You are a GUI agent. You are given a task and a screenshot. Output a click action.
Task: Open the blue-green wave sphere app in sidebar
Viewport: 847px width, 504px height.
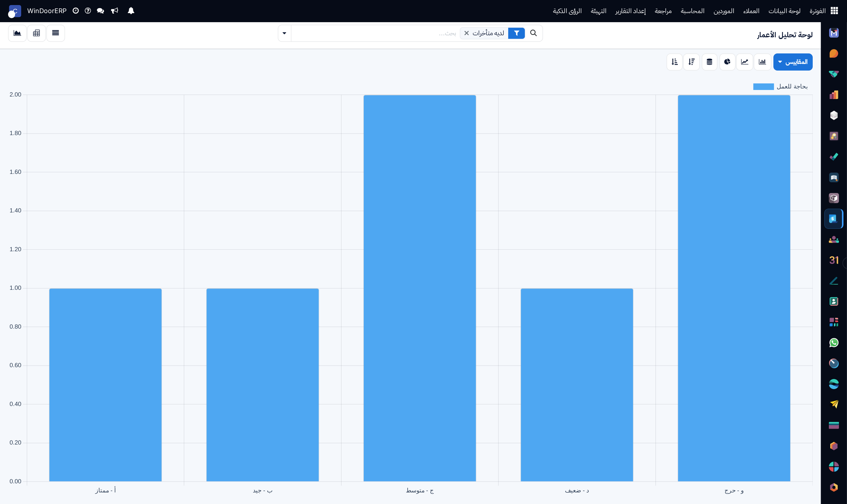point(834,384)
